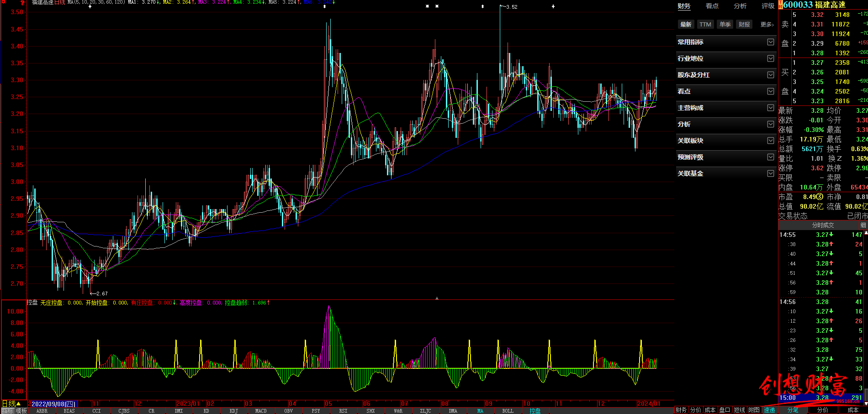The width and height of the screenshot is (868, 414).
Task: Select the MA indicator tab
Action: tap(480, 411)
